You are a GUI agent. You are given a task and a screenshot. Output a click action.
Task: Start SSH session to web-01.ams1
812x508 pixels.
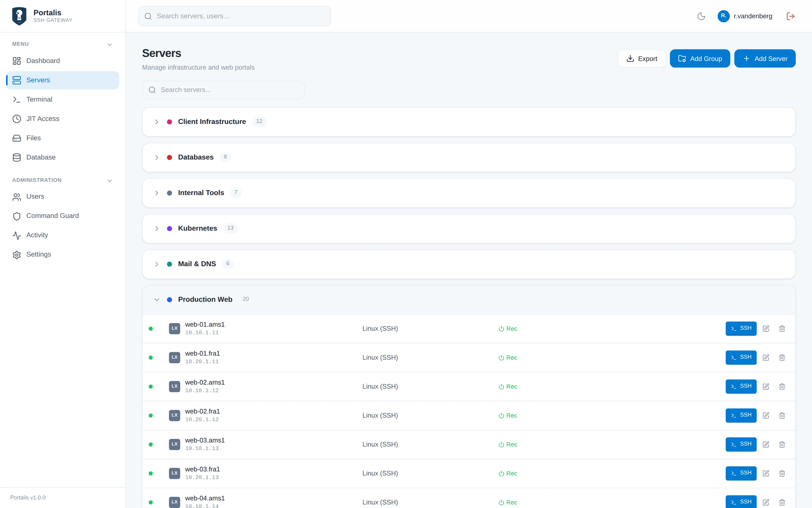741,329
